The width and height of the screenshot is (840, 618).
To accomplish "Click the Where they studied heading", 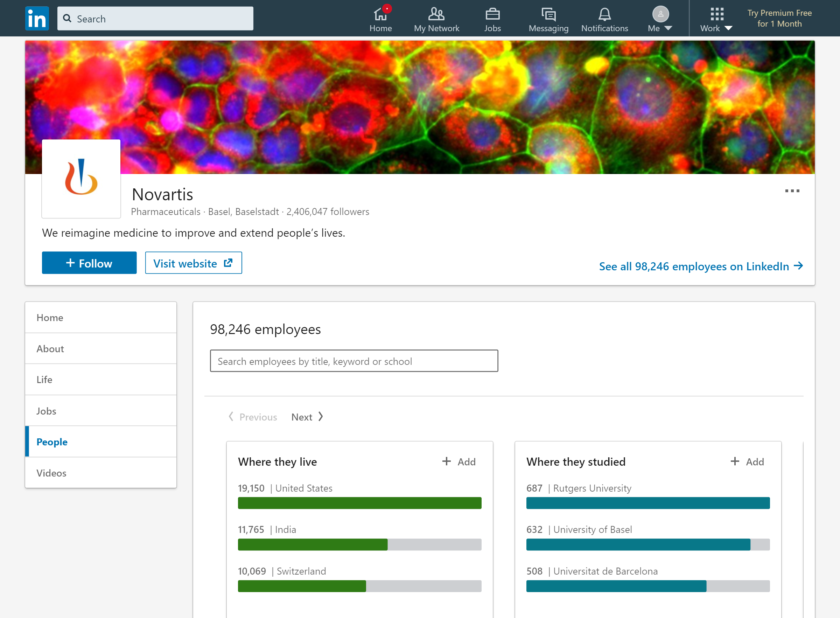I will [576, 461].
